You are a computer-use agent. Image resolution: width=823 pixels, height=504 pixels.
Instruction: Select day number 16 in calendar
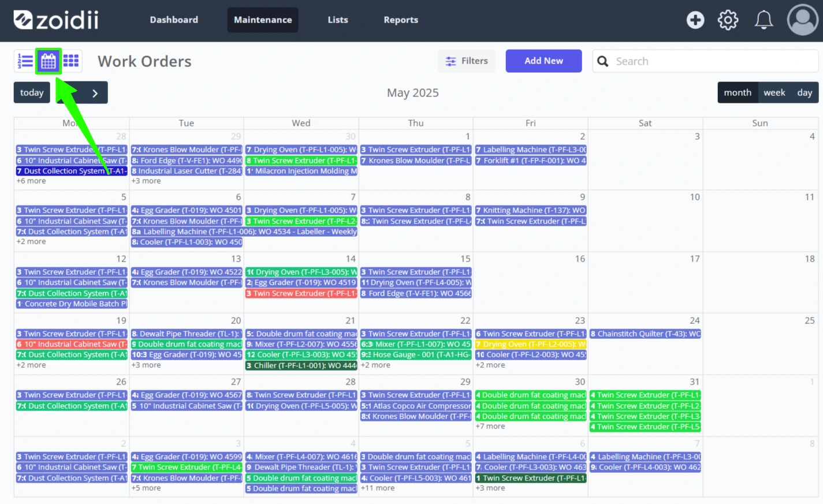[580, 259]
